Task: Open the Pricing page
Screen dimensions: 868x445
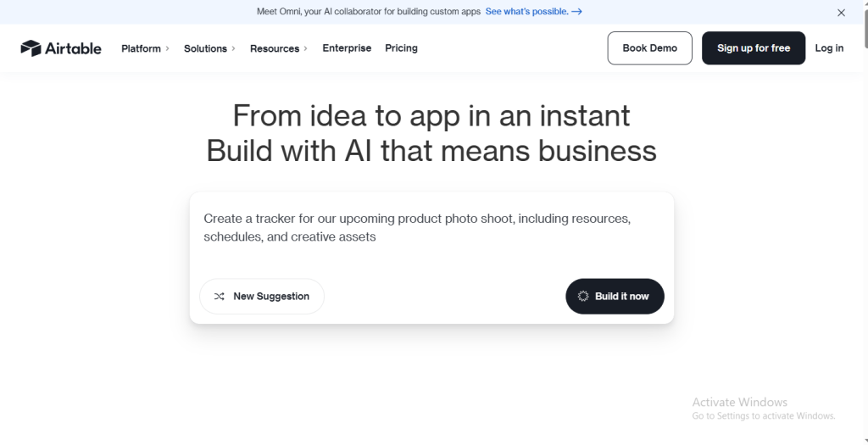Action: (401, 48)
